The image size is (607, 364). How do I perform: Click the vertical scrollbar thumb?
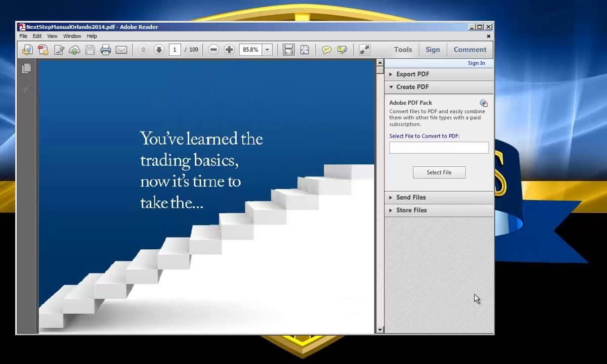pyautogui.click(x=380, y=70)
